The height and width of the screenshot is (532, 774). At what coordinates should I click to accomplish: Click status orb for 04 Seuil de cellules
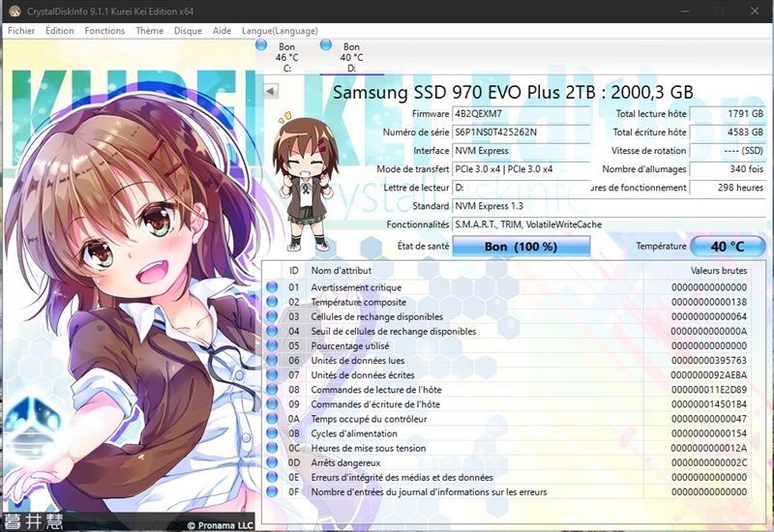(x=272, y=331)
